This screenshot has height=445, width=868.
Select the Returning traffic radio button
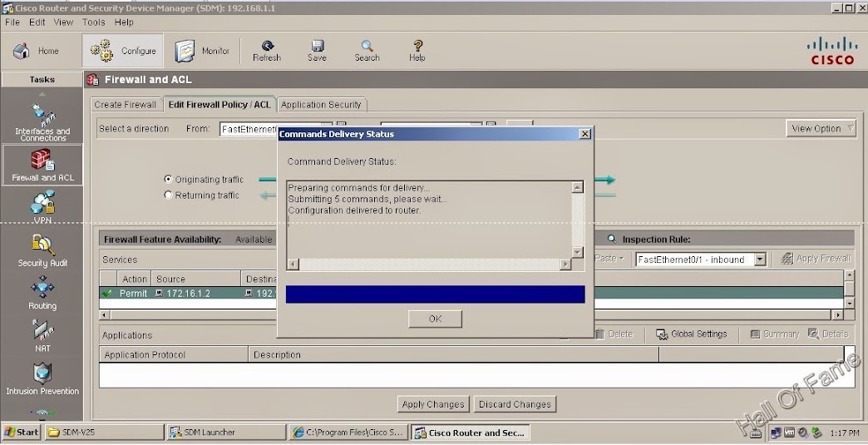coord(168,195)
